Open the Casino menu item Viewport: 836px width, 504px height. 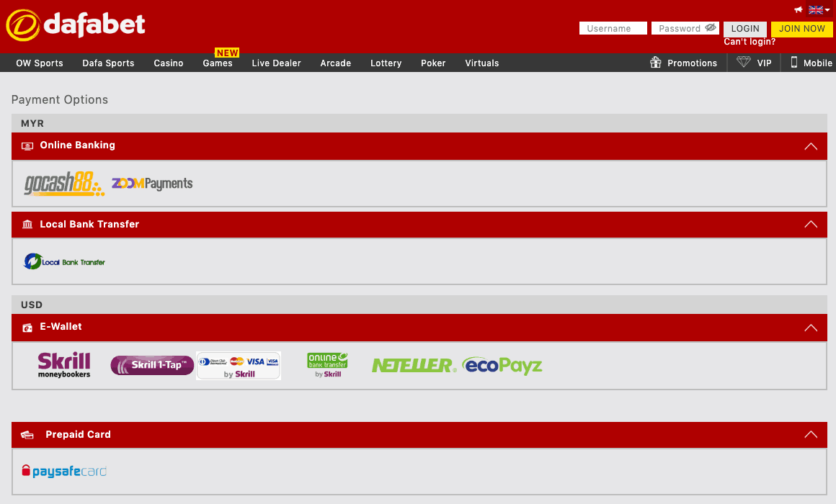169,63
